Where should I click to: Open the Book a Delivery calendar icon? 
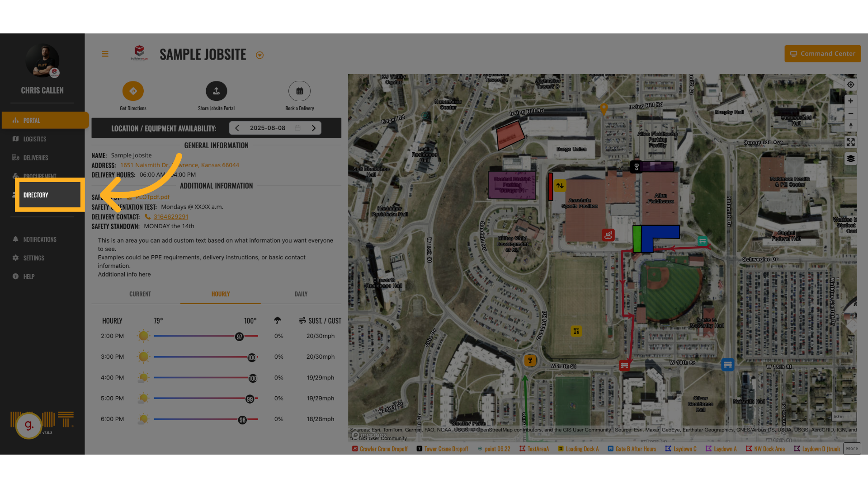coord(299,91)
